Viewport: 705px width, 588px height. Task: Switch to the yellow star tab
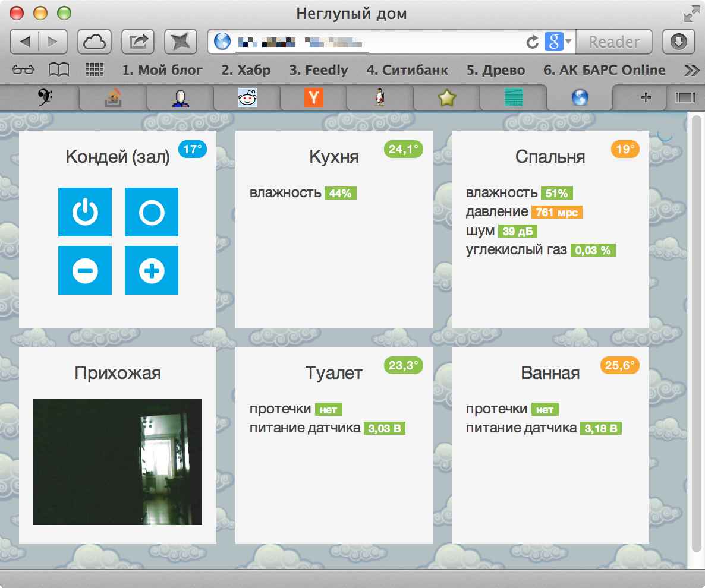(446, 97)
